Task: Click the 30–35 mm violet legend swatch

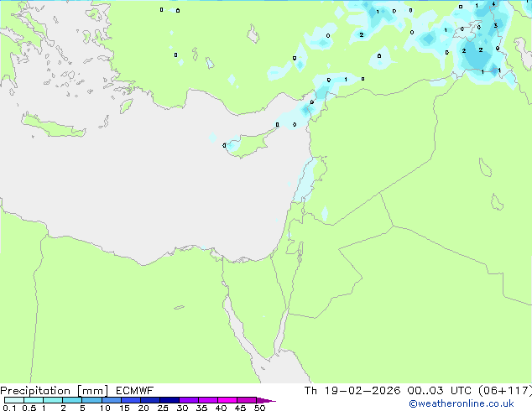Action: 188,400
